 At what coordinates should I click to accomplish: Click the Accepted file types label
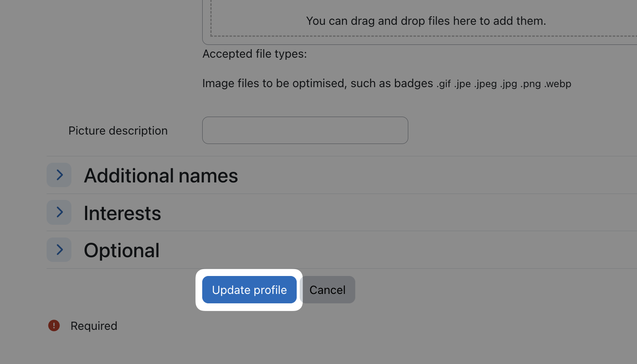pos(254,54)
